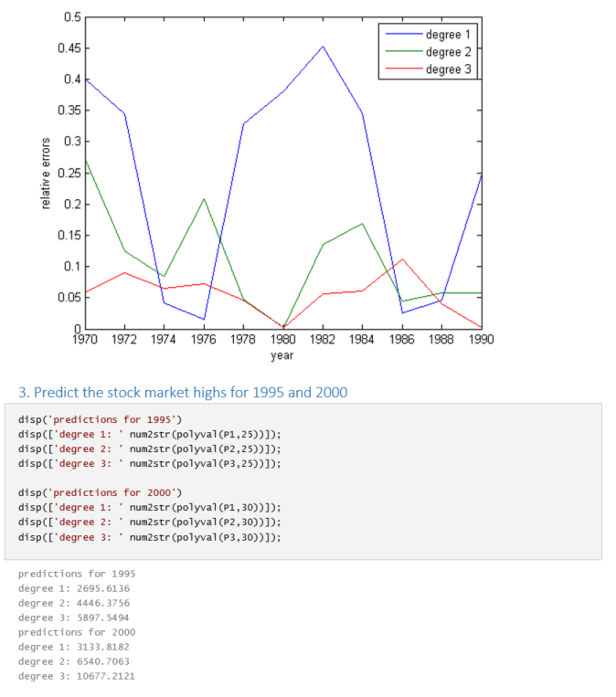
Task: Click the 1980 tick label on x-axis
Action: (x=283, y=340)
